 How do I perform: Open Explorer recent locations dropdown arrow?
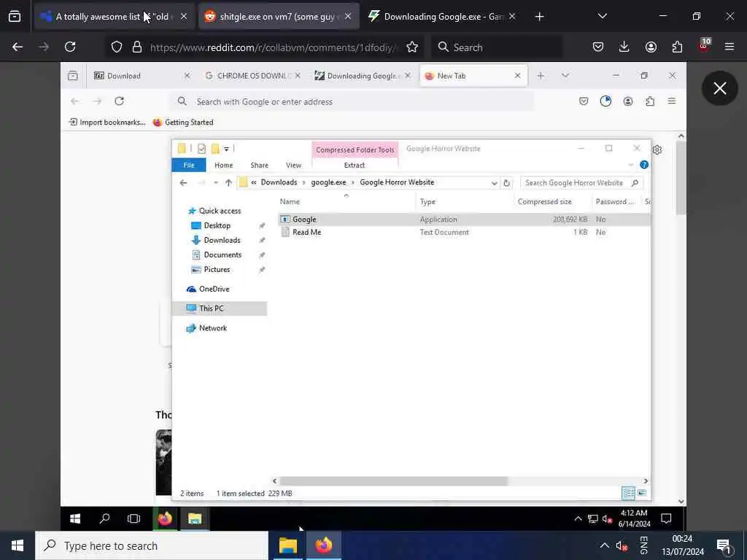point(216,183)
